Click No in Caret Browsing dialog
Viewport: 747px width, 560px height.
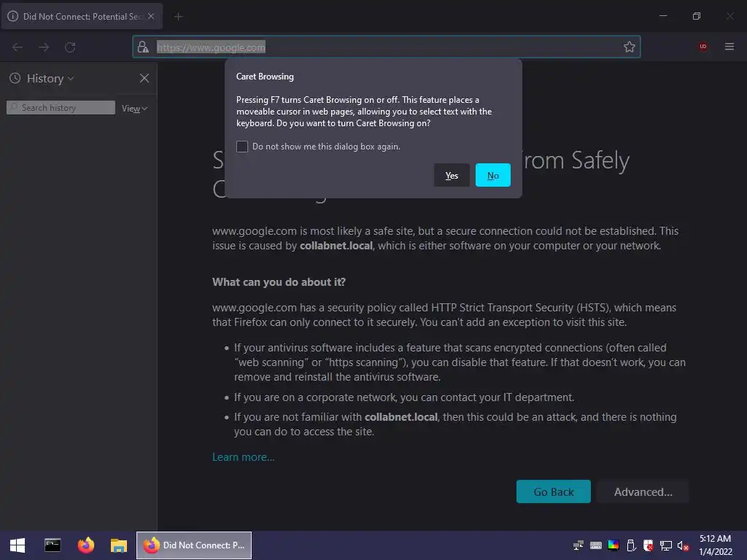(492, 175)
